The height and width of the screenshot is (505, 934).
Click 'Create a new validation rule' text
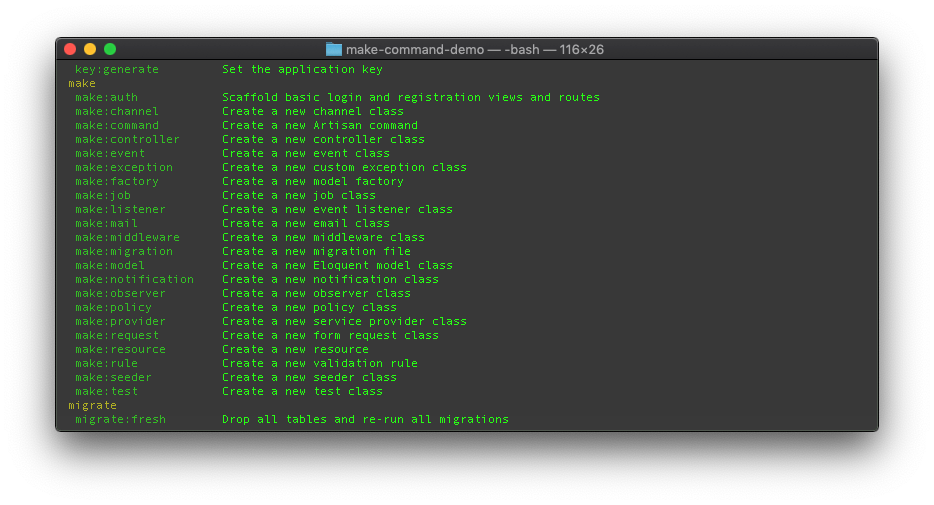point(320,363)
